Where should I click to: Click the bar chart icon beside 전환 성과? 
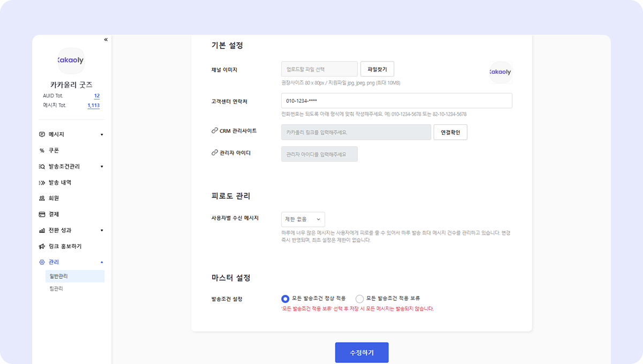(x=42, y=230)
